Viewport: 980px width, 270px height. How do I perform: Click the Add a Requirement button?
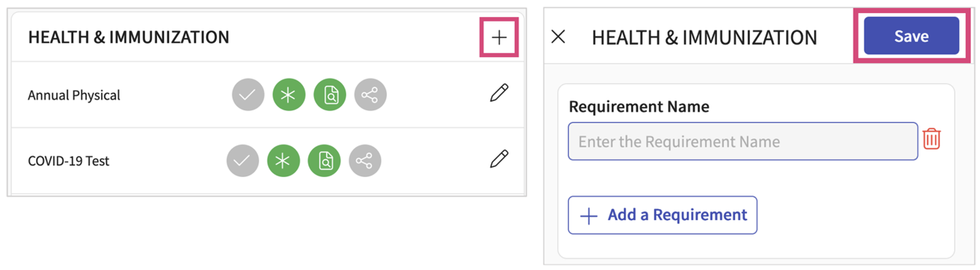click(662, 215)
